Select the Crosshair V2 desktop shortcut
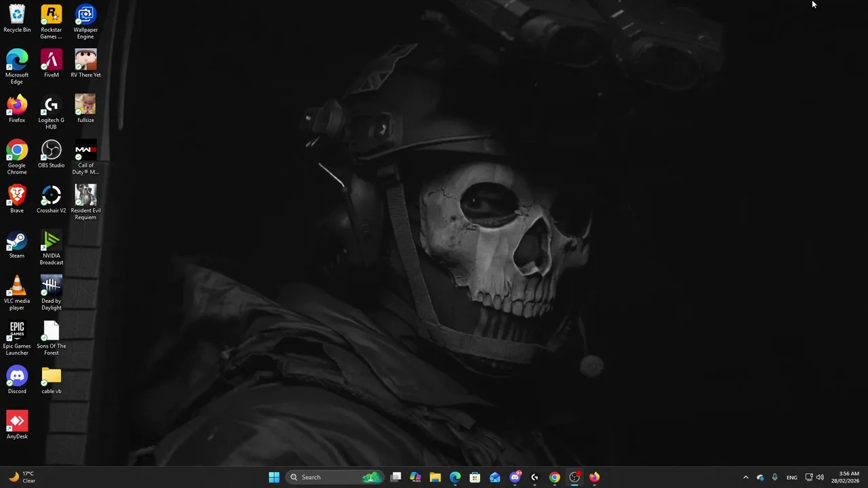 (52, 199)
